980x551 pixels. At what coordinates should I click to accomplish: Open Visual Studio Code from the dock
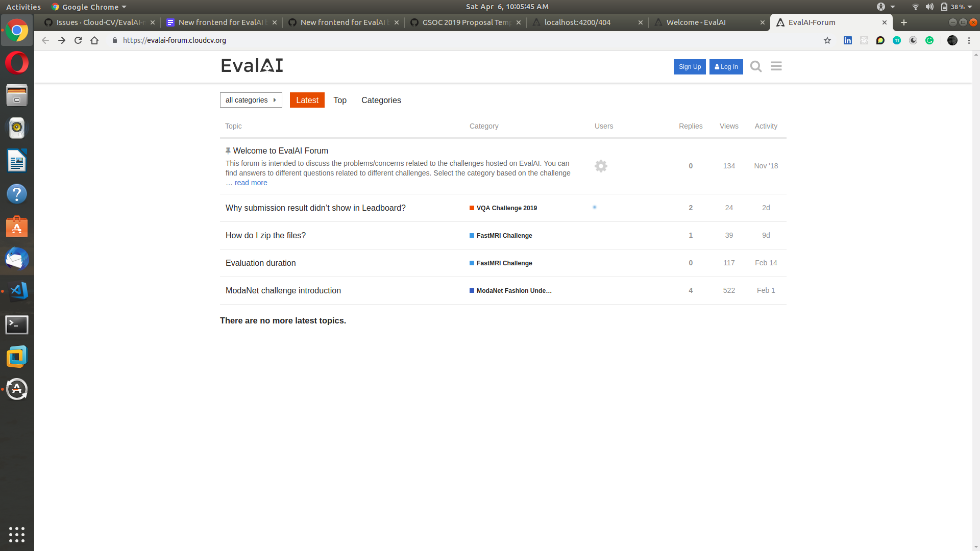(17, 291)
